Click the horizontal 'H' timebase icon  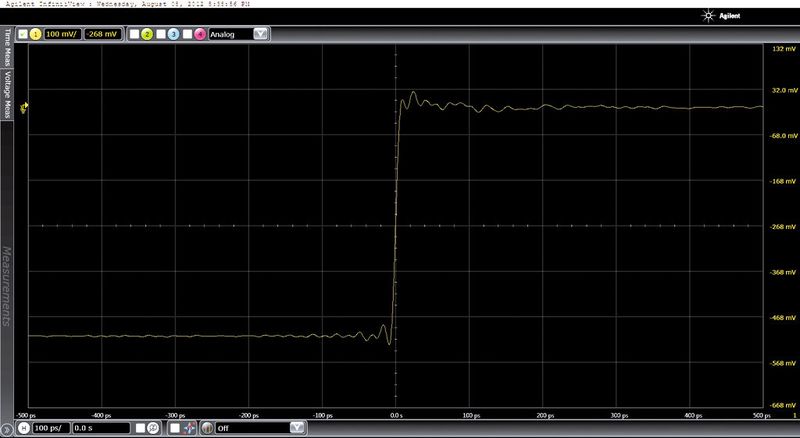click(23, 428)
